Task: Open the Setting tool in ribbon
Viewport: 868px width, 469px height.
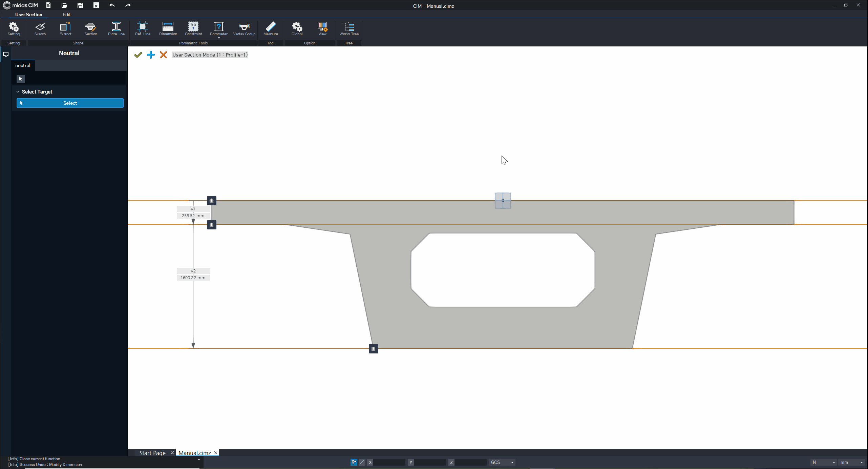Action: coord(14,29)
